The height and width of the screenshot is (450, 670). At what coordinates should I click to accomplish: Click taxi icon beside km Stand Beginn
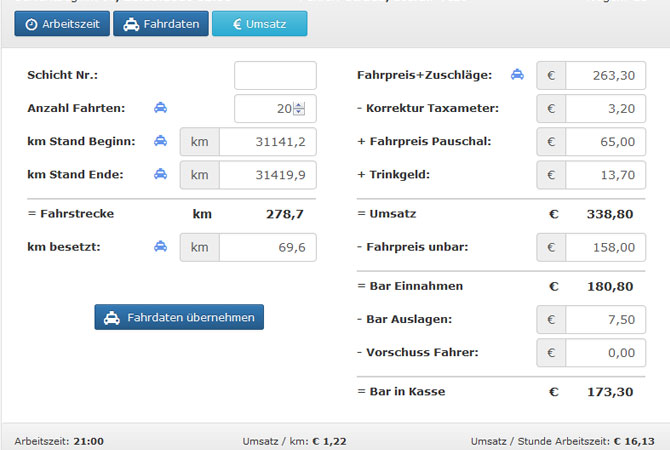(161, 142)
